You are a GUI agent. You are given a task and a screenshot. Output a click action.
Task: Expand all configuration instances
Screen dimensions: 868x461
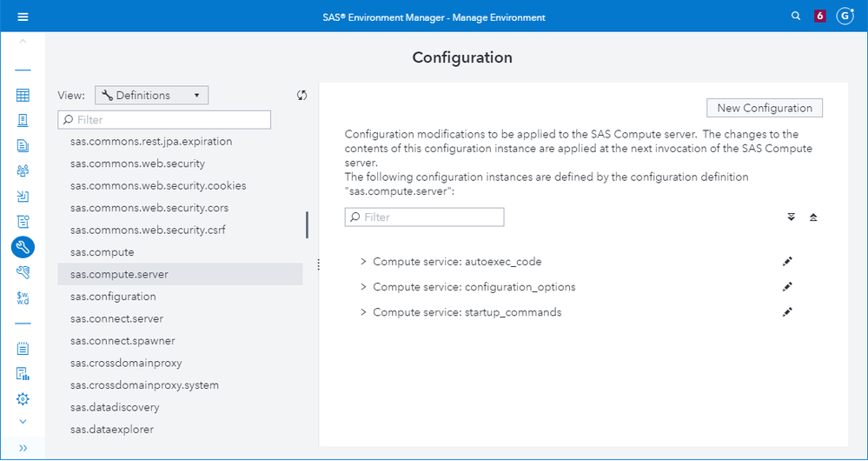pos(791,217)
